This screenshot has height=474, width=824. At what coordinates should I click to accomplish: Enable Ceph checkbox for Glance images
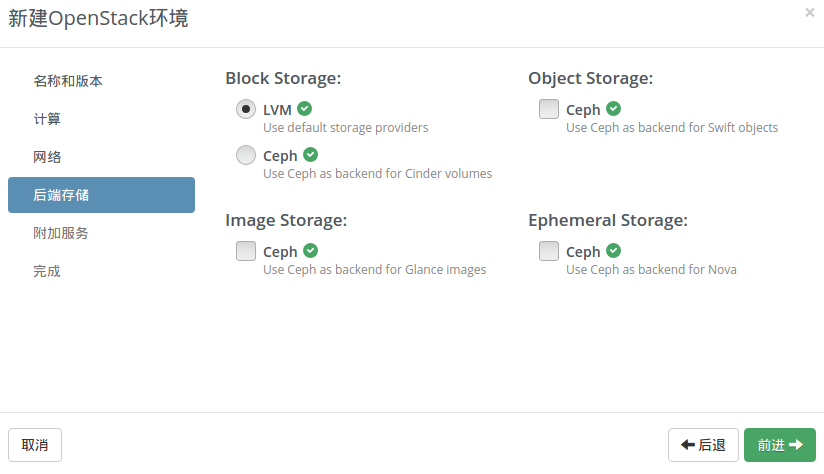245,251
